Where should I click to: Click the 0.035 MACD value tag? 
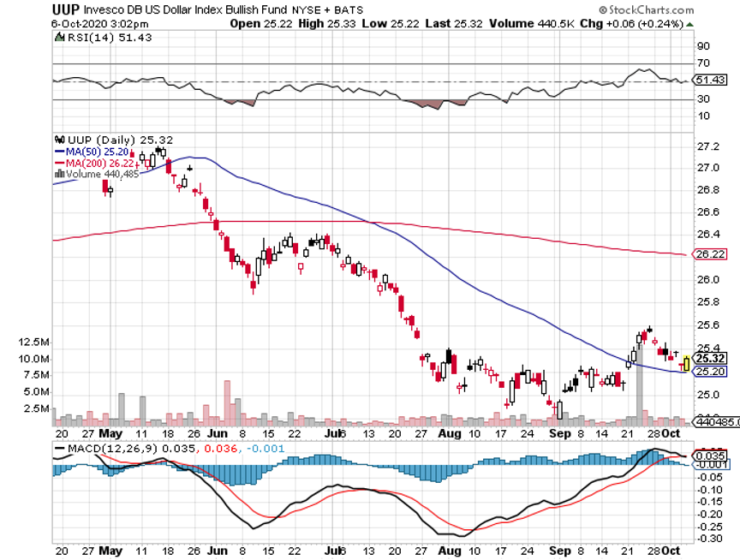coord(710,456)
